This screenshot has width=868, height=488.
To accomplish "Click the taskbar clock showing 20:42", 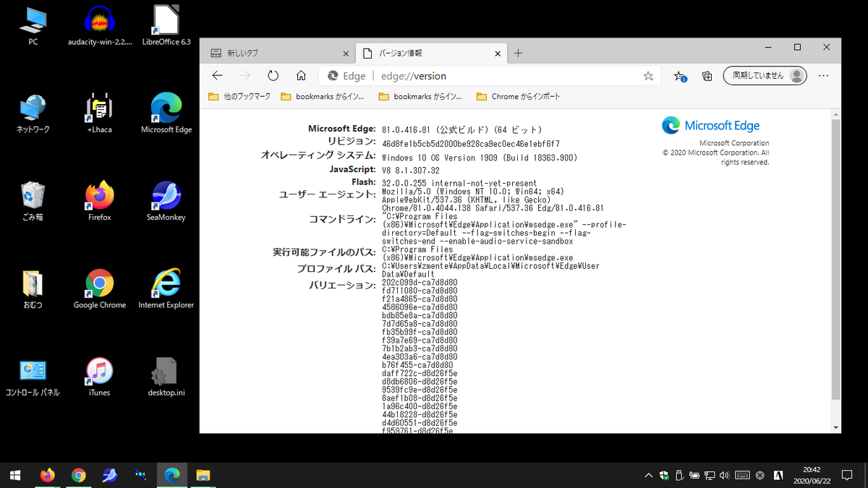I will [x=812, y=475].
